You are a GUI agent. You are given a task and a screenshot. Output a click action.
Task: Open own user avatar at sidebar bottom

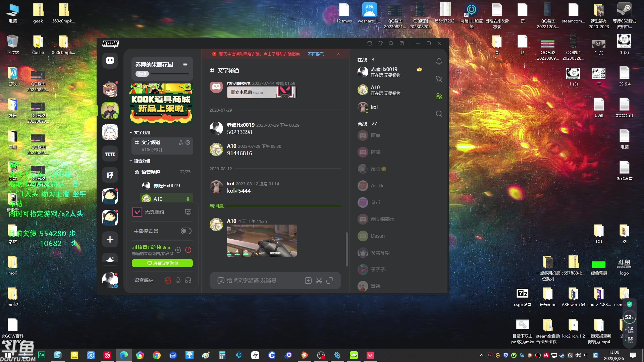coord(110,280)
